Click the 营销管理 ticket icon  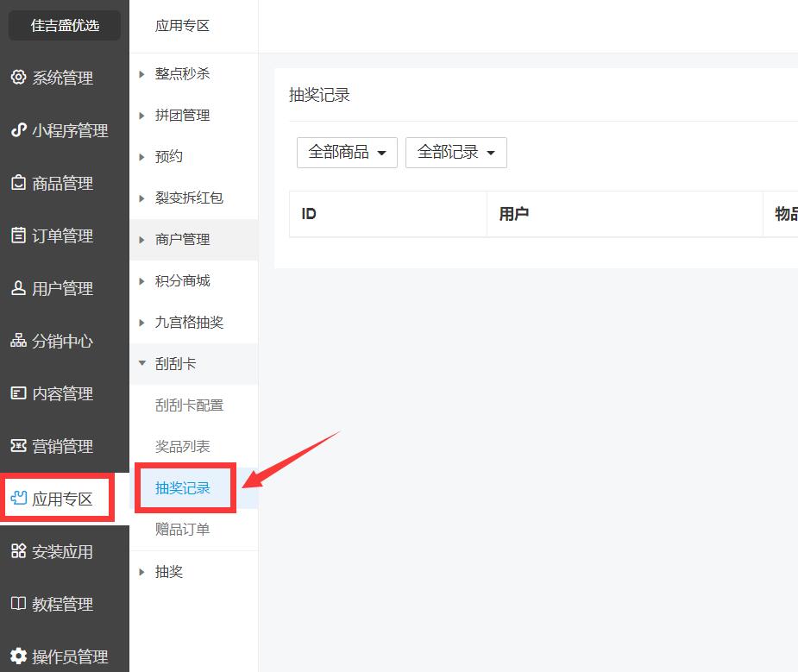point(18,446)
